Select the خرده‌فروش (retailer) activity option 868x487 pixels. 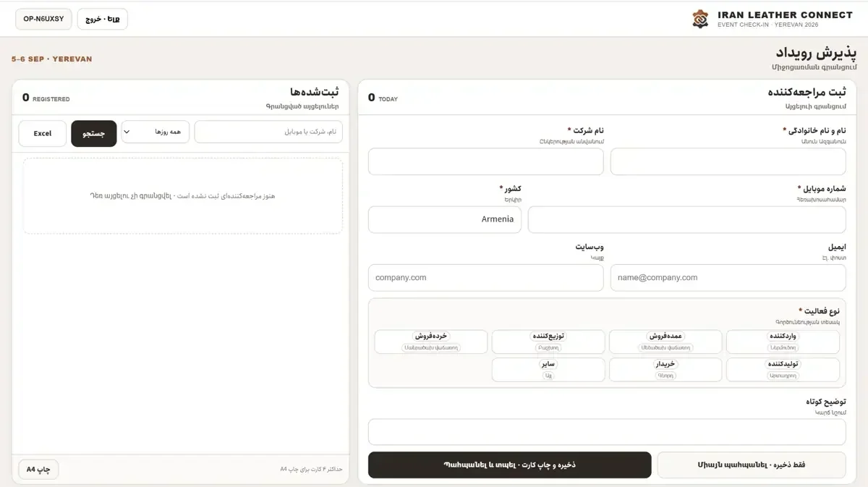431,342
